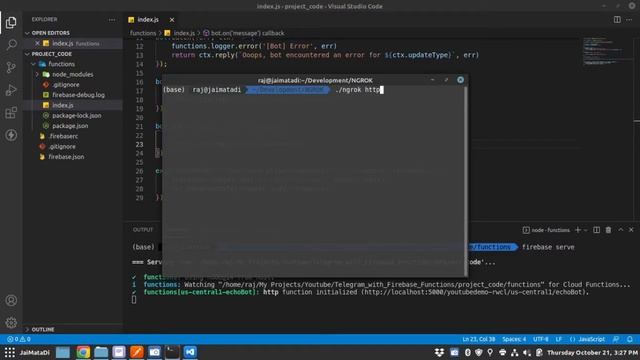Create a new terminal with plus icon
Screen dimensions: 640x360
click(x=578, y=230)
